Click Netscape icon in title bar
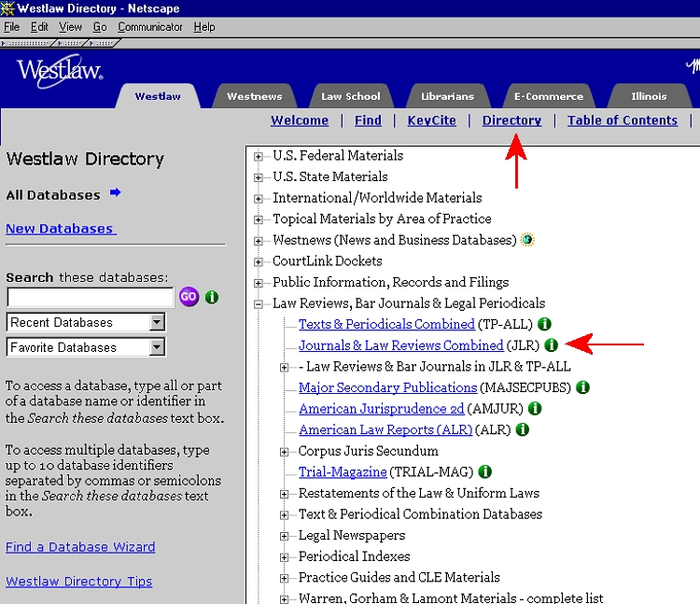The height and width of the screenshot is (604, 700). point(7,8)
